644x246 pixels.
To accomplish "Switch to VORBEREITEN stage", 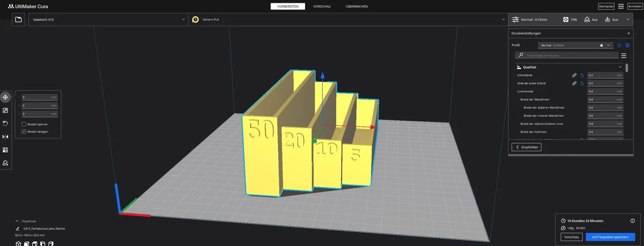I will (288, 6).
